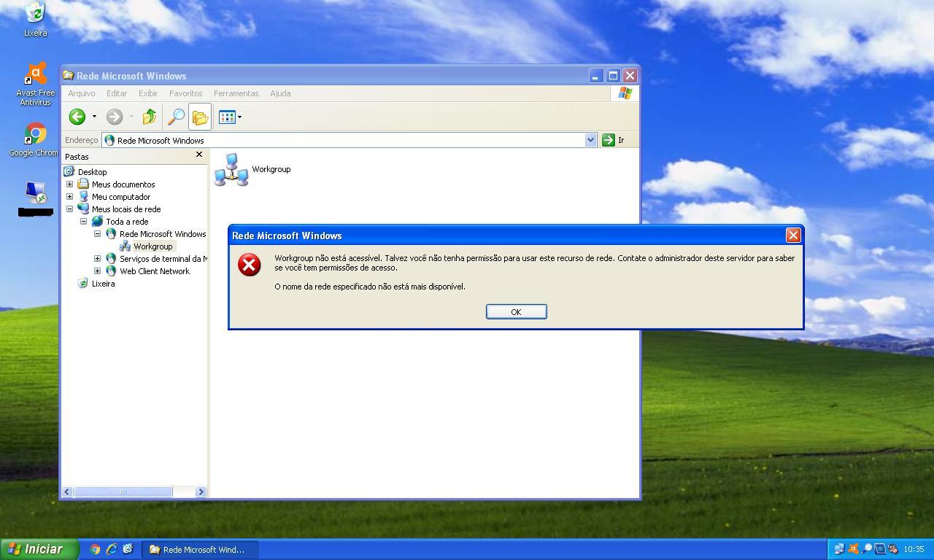Collapse Rede Microsoft Windows tree node

coord(97,234)
